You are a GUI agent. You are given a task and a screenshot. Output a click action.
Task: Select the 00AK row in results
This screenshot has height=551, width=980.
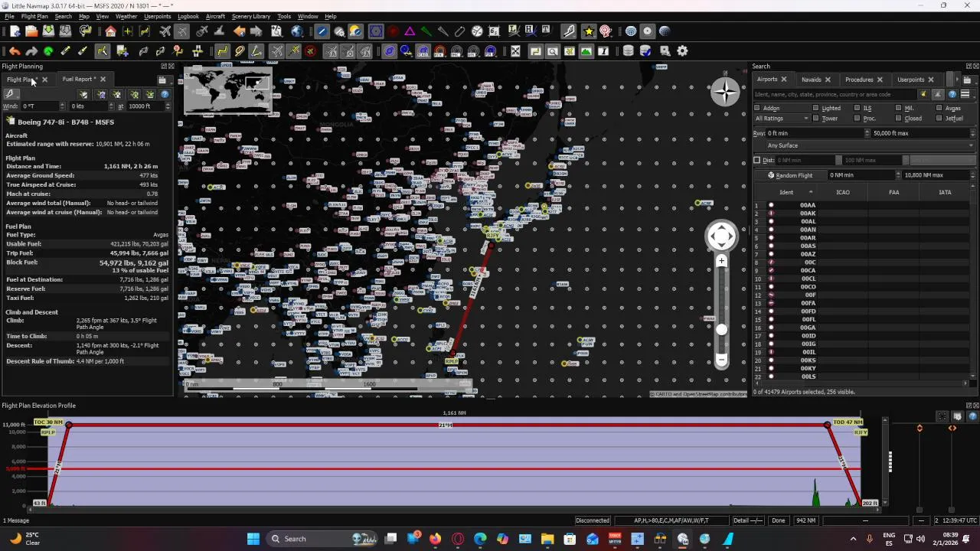[x=808, y=214]
